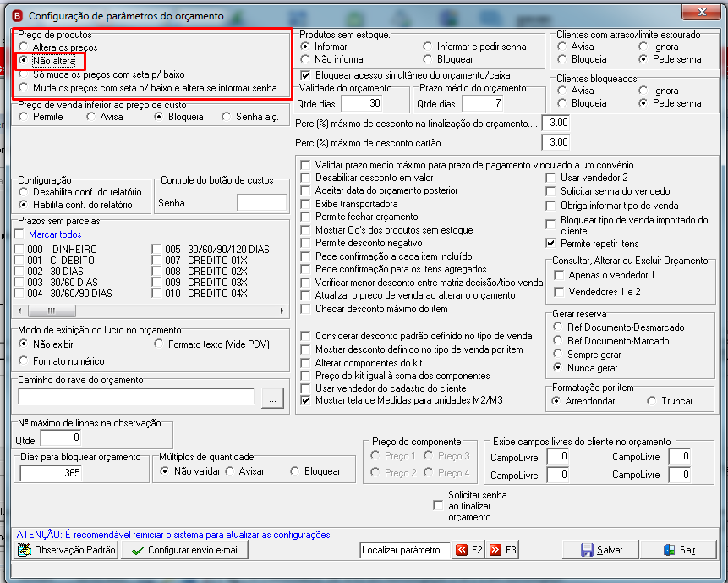
Task: Click the Sair exit door icon
Action: (x=669, y=550)
